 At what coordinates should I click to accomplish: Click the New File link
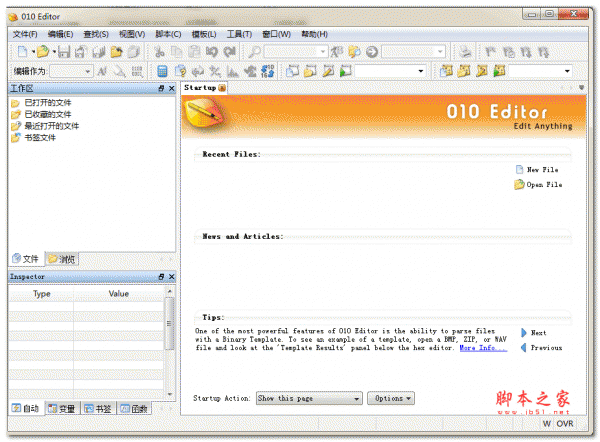(537, 170)
